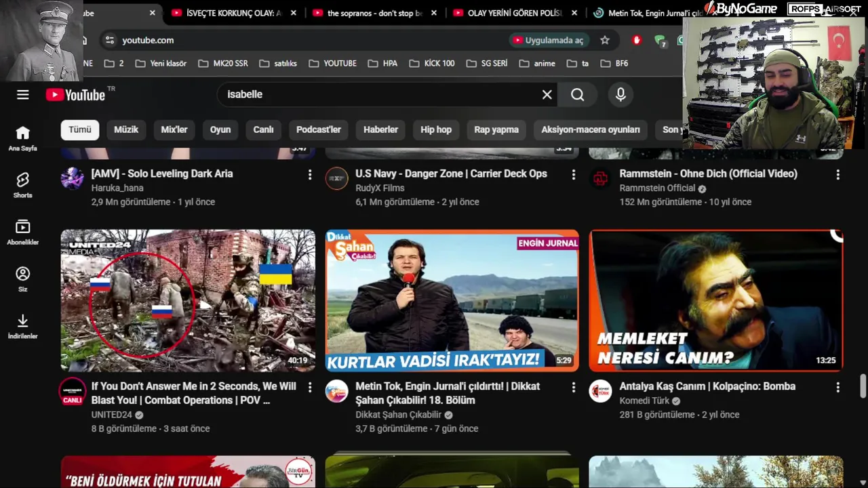Open KURTLAR VADİSİ IRAK'TAYIZ thumbnail

pos(452,300)
